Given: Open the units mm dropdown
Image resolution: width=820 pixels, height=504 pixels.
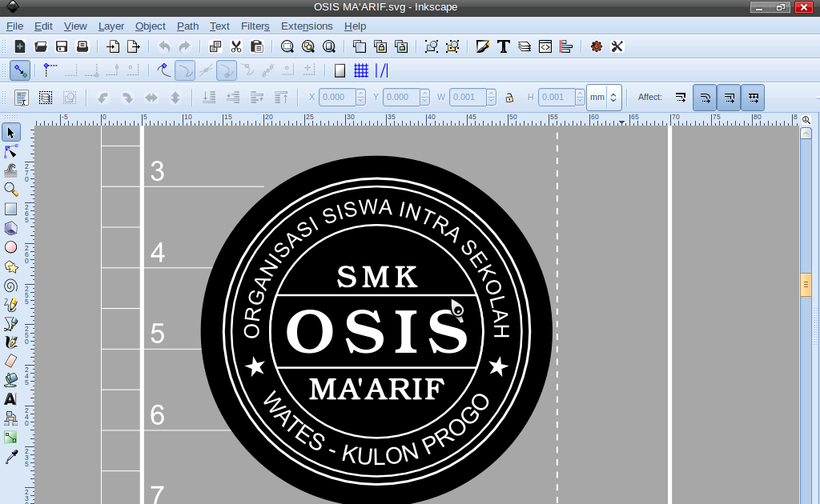Looking at the screenshot, I should pyautogui.click(x=604, y=97).
